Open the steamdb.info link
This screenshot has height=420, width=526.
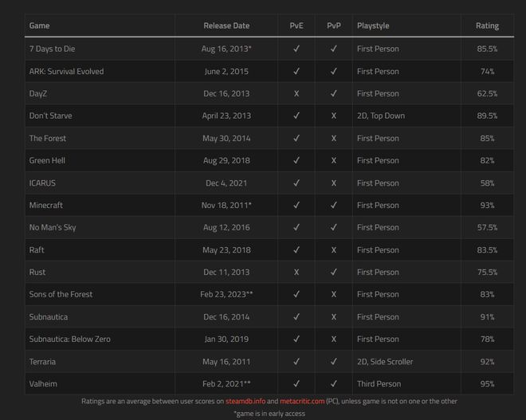coord(245,401)
